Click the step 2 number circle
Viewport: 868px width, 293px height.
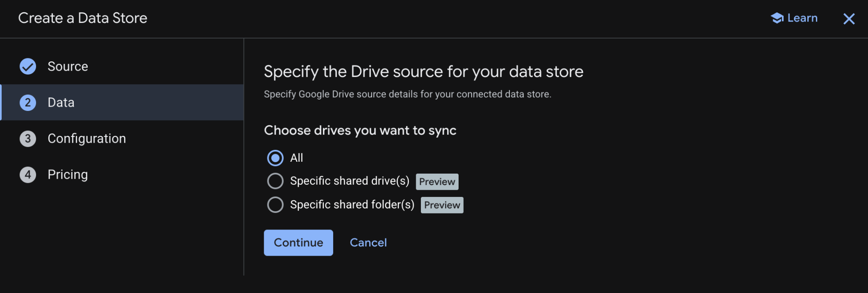(28, 102)
